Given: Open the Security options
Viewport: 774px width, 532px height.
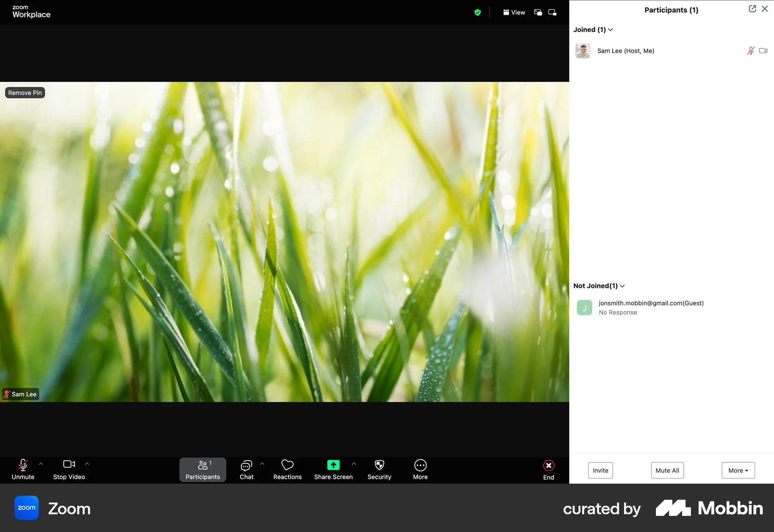Looking at the screenshot, I should click(x=379, y=470).
